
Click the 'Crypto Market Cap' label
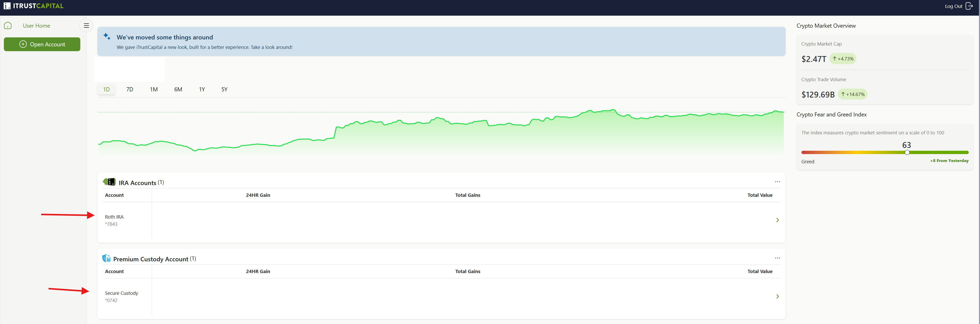pyautogui.click(x=821, y=44)
